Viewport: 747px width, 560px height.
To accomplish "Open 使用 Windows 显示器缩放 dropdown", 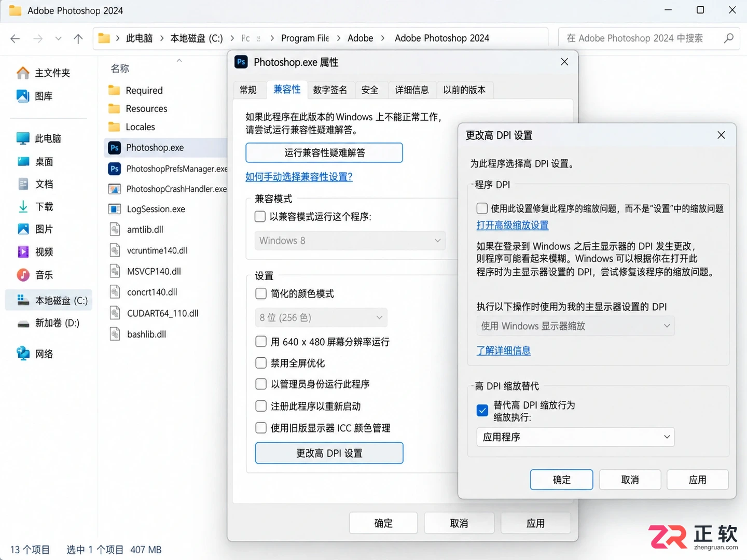I will pyautogui.click(x=575, y=326).
